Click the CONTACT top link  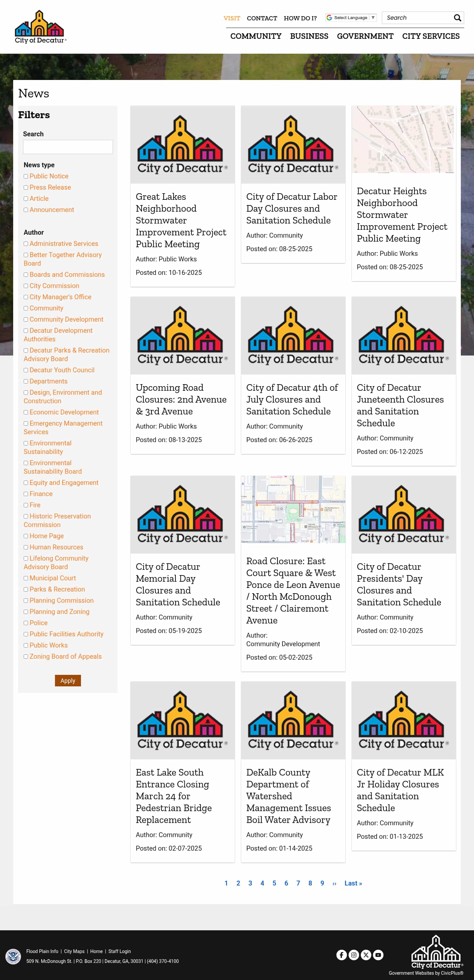[x=262, y=18]
